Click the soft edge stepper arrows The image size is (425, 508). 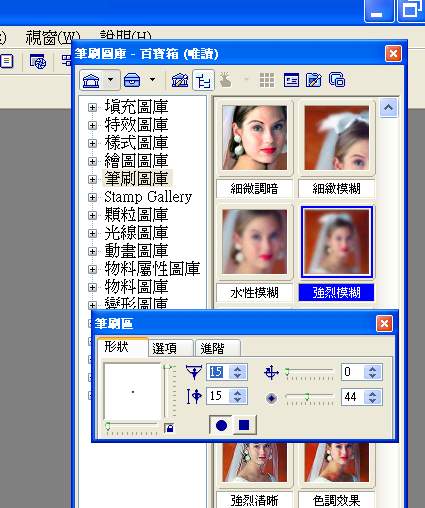pos(373,397)
